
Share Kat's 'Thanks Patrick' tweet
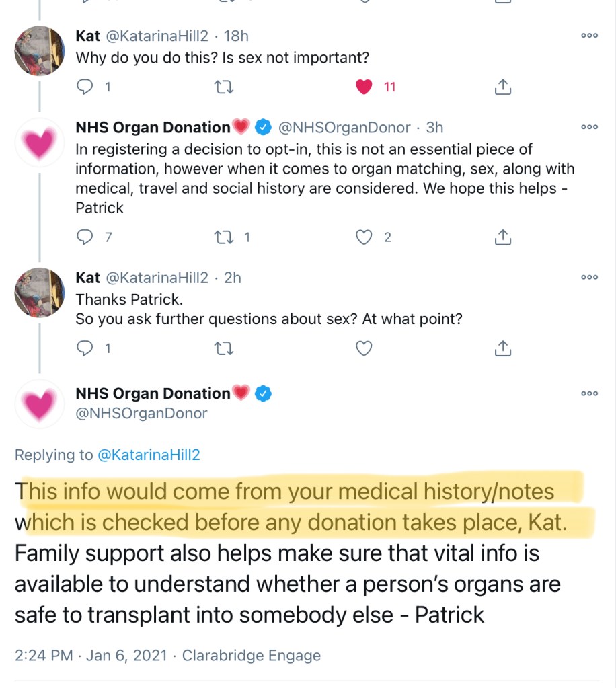pos(503,348)
